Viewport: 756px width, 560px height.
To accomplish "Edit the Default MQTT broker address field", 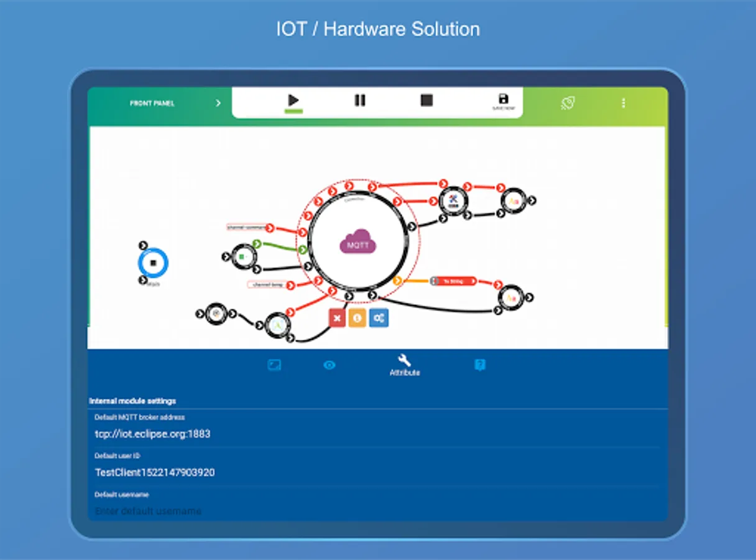I will pos(377,434).
